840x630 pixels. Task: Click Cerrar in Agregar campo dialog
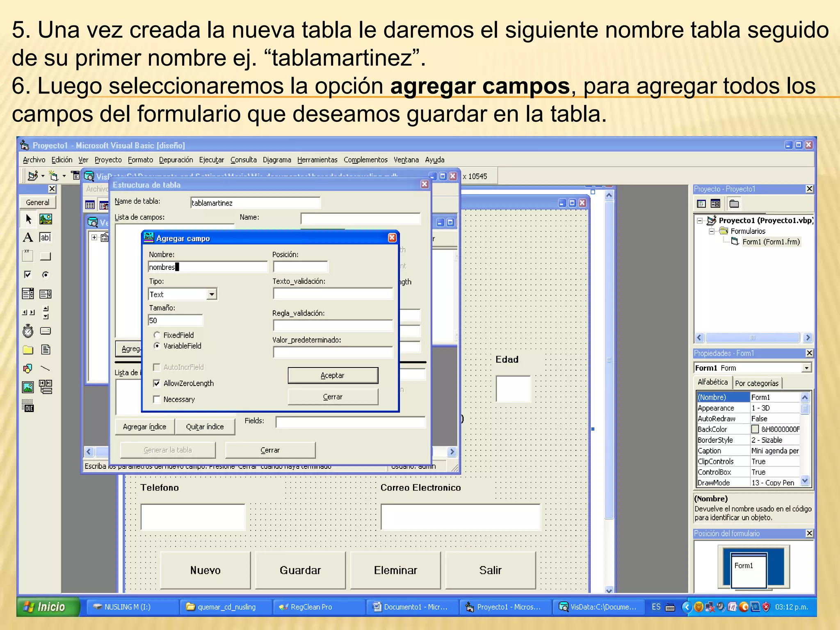tap(333, 397)
